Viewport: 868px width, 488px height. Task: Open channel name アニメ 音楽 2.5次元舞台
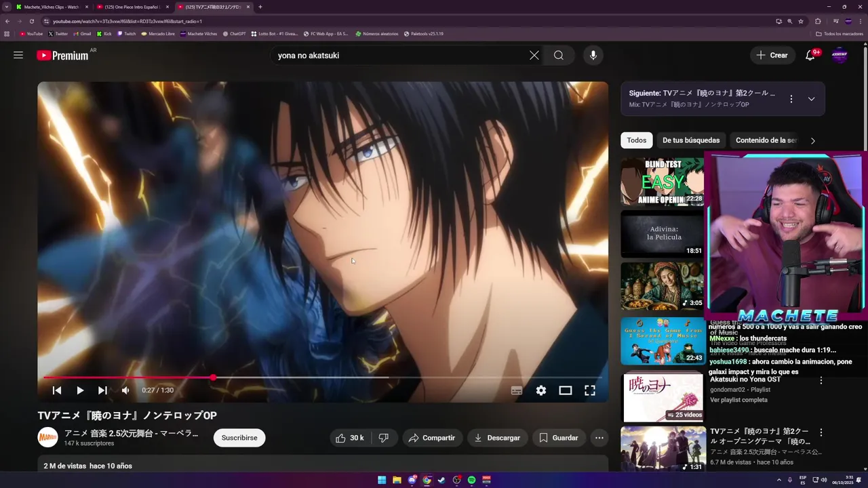(131, 433)
